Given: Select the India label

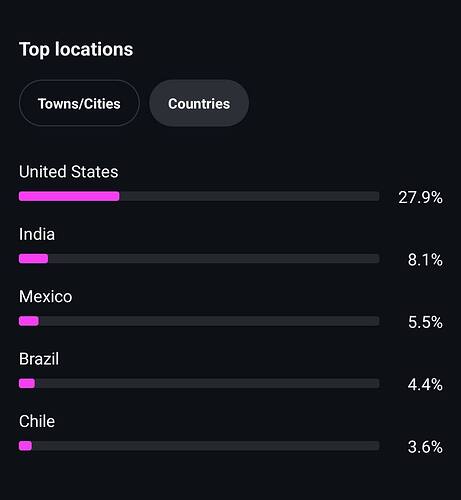Looking at the screenshot, I should coord(37,234).
